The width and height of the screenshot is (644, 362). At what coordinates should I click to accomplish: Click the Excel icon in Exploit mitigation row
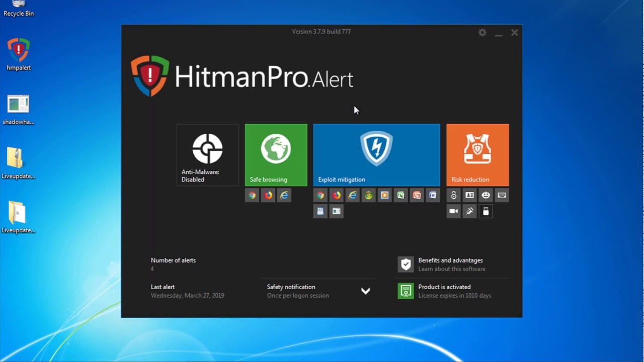(x=401, y=195)
